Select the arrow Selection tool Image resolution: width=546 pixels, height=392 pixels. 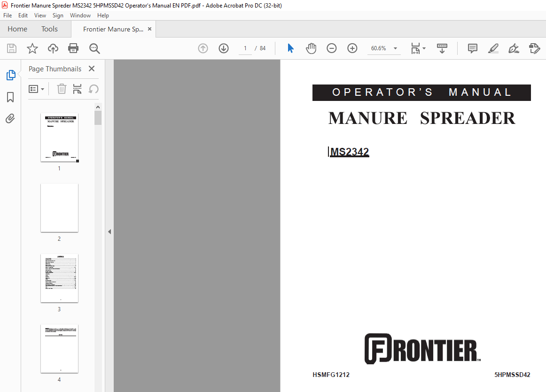(290, 48)
